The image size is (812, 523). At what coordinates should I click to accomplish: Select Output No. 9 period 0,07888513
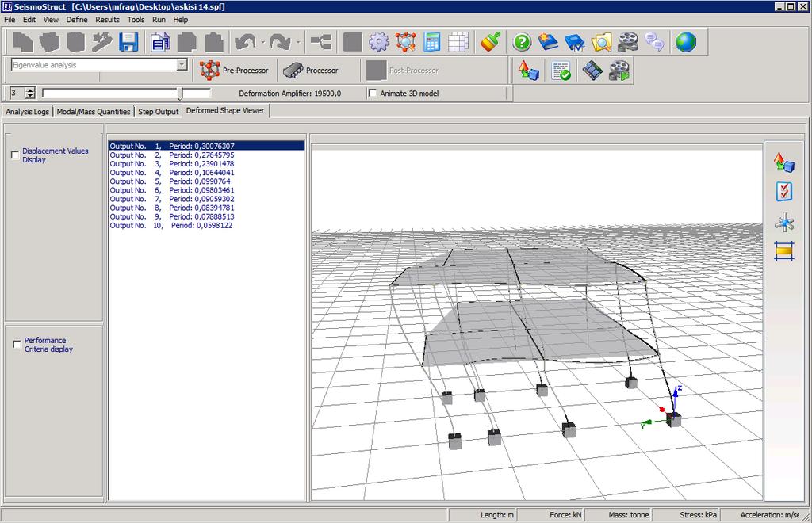point(207,217)
